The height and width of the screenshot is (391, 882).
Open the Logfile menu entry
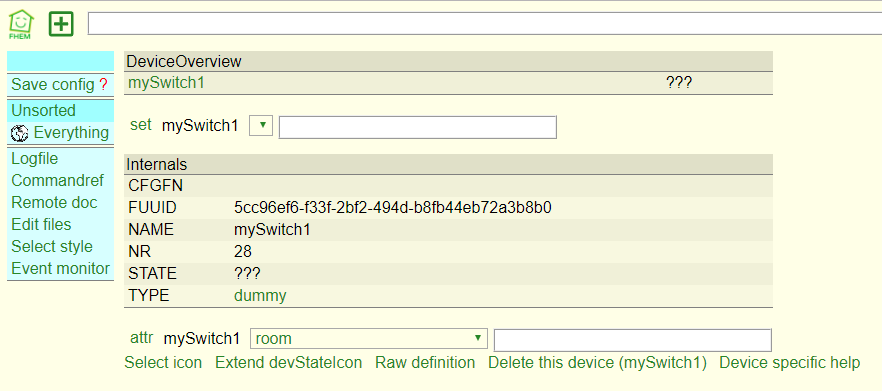pos(34,159)
